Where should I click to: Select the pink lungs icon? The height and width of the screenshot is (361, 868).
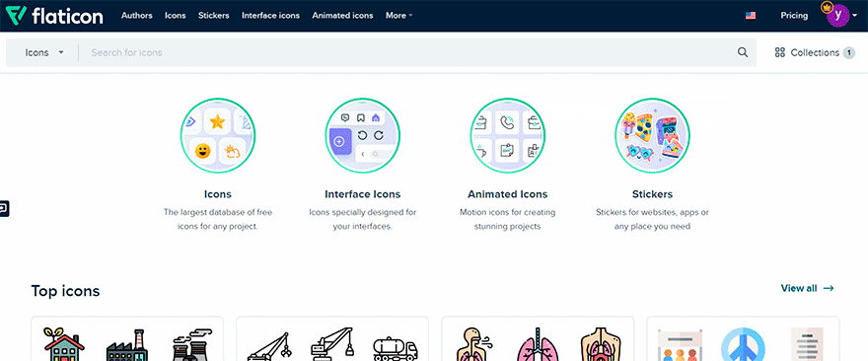click(x=538, y=344)
